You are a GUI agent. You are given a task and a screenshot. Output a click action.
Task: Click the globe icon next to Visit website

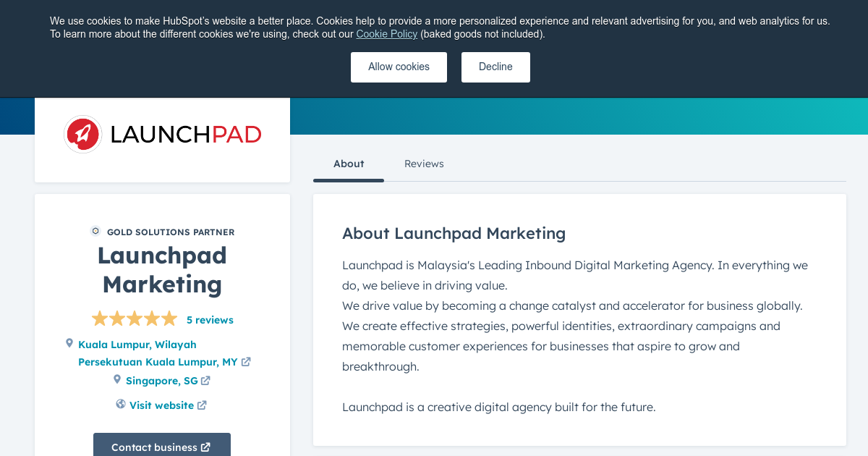point(120,404)
